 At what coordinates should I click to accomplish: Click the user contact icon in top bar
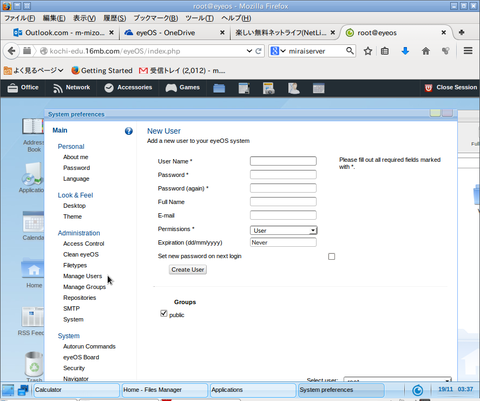294,88
